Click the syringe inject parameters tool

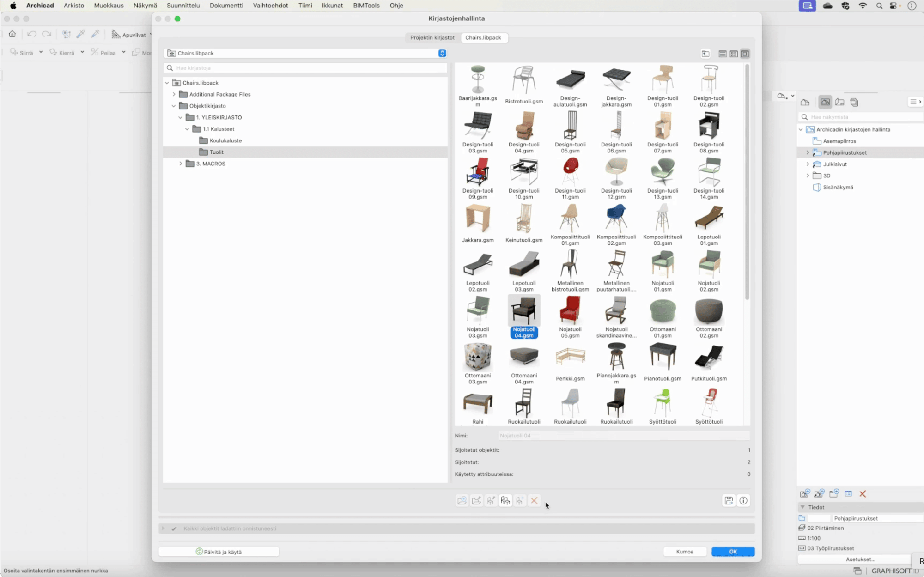pos(96,34)
